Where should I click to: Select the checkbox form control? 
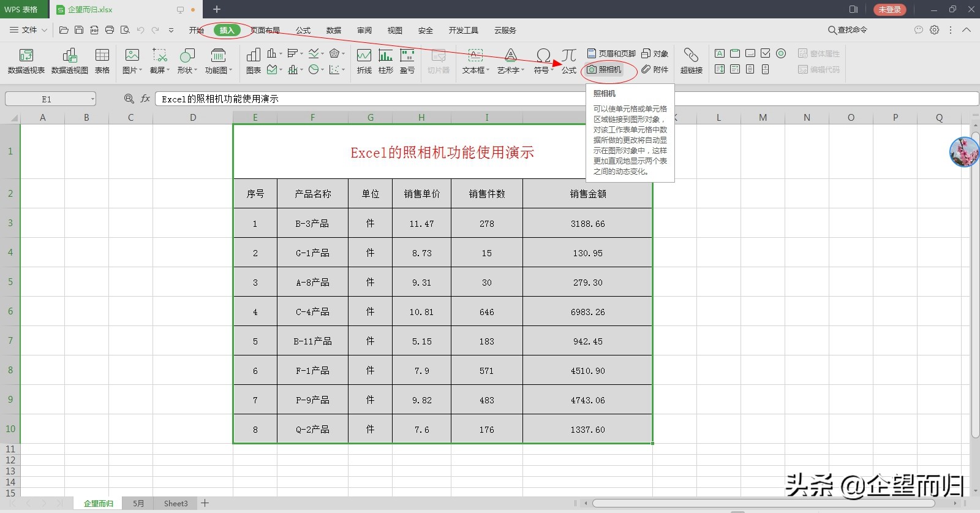coord(766,53)
